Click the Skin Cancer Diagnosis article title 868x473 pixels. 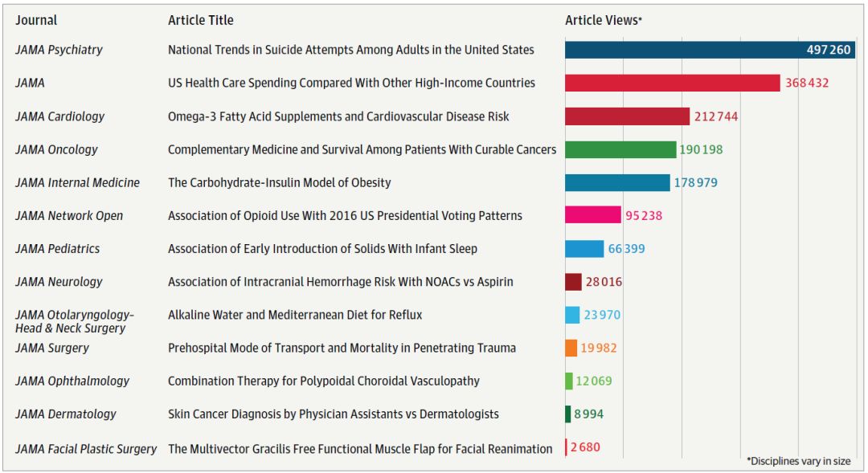(x=333, y=414)
